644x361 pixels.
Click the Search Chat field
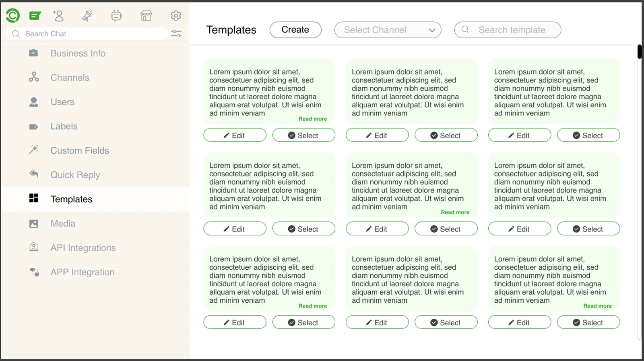click(87, 34)
